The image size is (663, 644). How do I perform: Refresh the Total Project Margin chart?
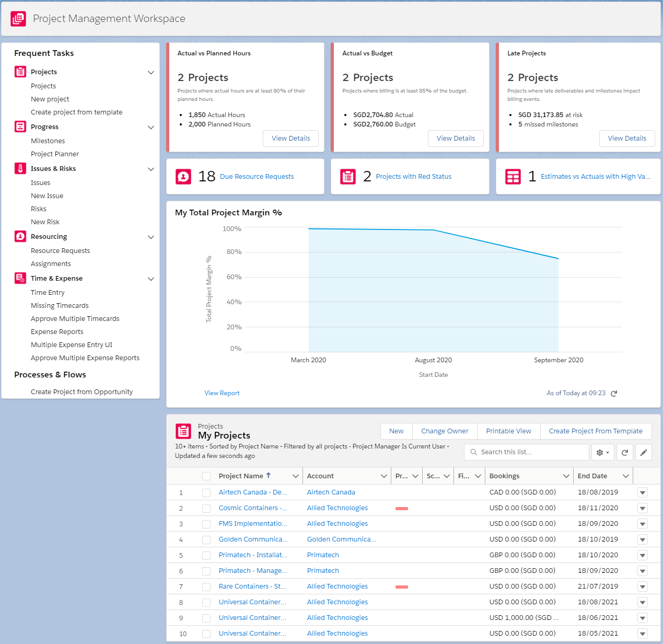click(614, 394)
